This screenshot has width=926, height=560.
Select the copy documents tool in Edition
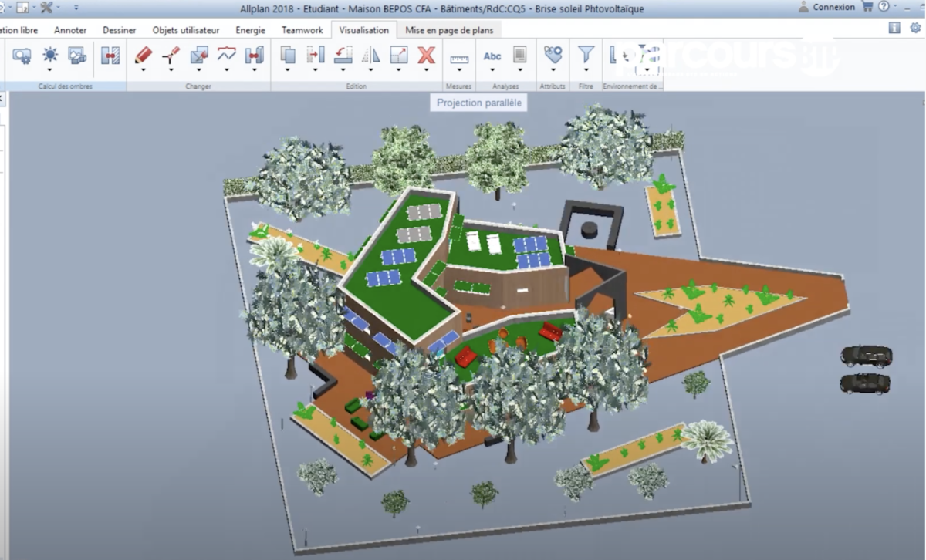(x=288, y=55)
